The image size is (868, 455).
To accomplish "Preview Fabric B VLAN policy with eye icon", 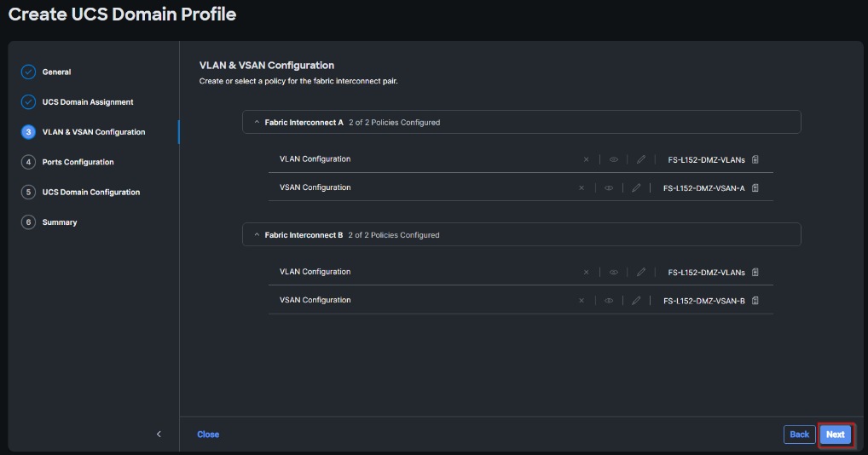I will pyautogui.click(x=614, y=273).
